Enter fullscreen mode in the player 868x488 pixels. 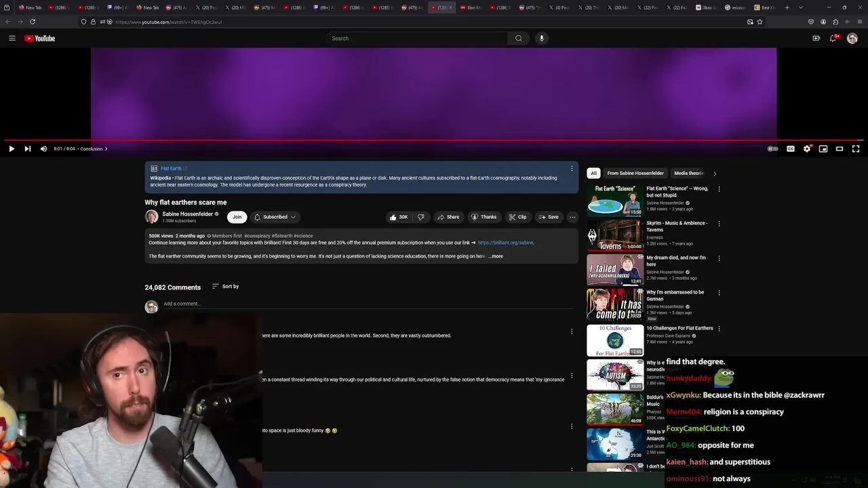click(856, 149)
